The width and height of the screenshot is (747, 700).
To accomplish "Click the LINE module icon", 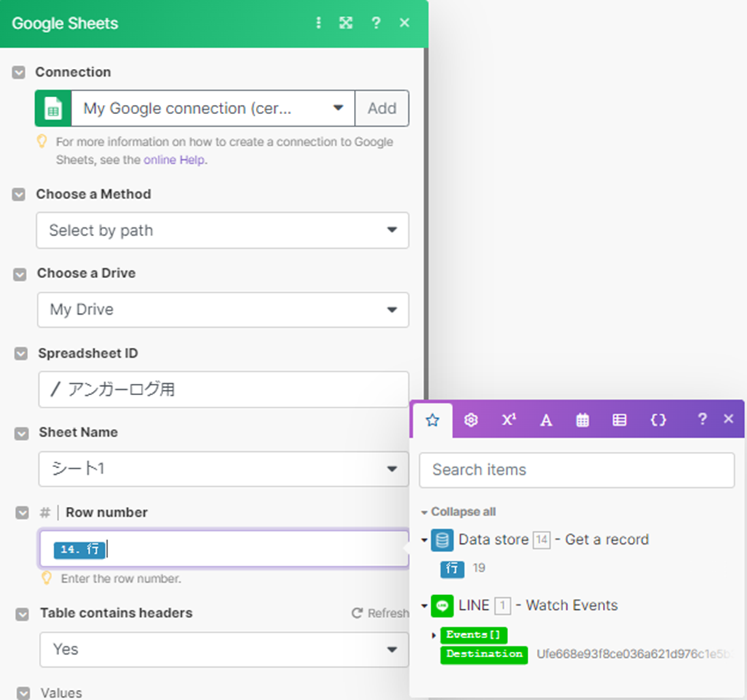I will pos(442,606).
